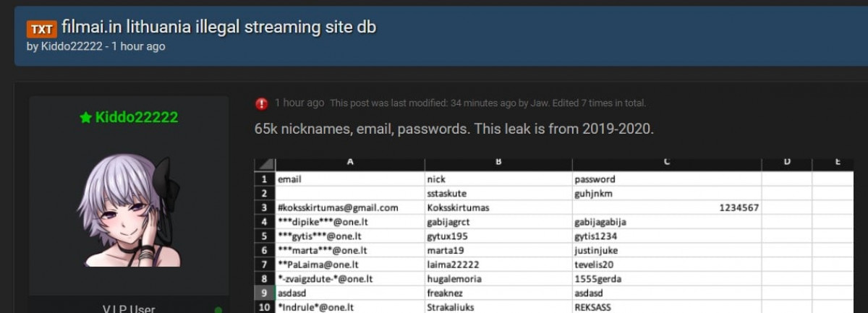The image size is (868, 313).
Task: Select spreadsheet column D header
Action: (x=786, y=163)
